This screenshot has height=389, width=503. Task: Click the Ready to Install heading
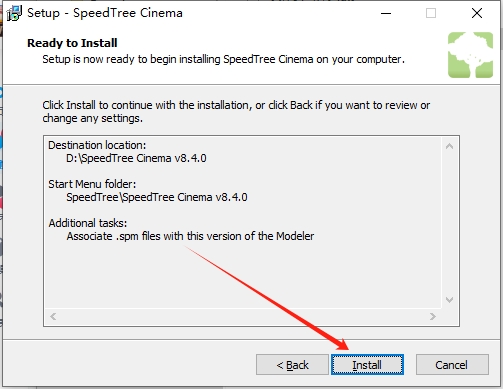tap(72, 43)
